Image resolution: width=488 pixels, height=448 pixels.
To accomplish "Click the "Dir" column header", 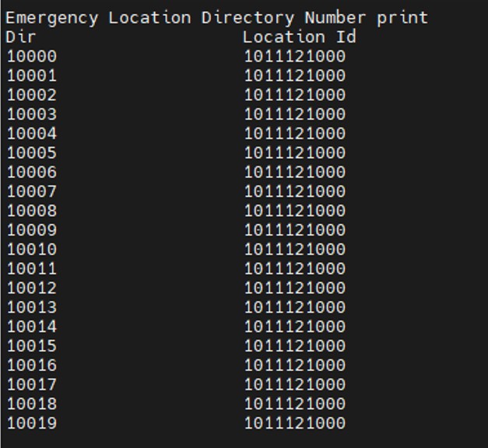I will click(x=20, y=37).
